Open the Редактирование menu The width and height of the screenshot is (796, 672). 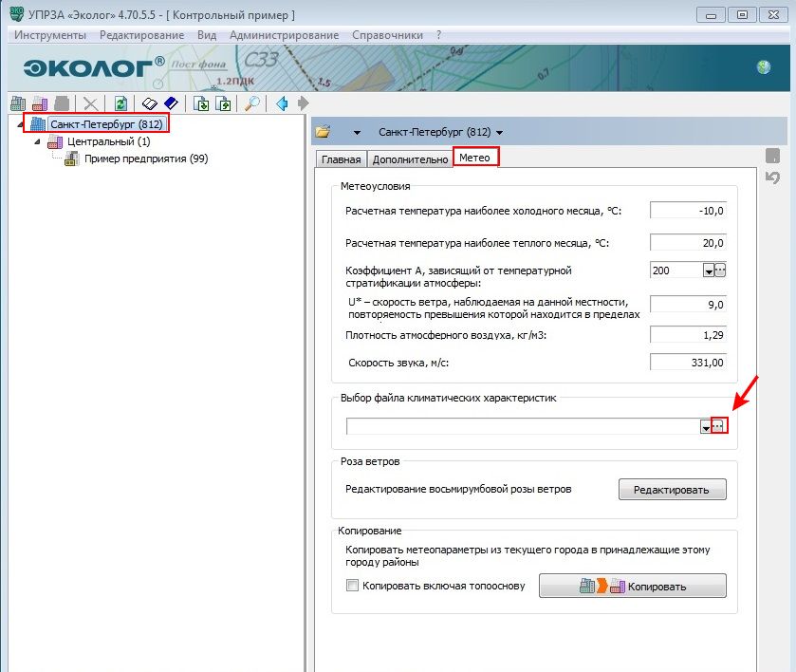tap(141, 35)
